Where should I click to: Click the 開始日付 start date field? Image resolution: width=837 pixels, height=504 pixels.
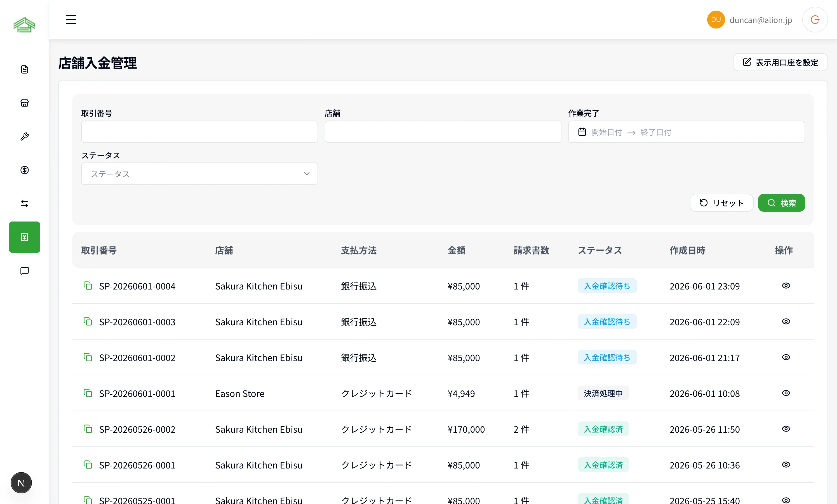pyautogui.click(x=607, y=132)
